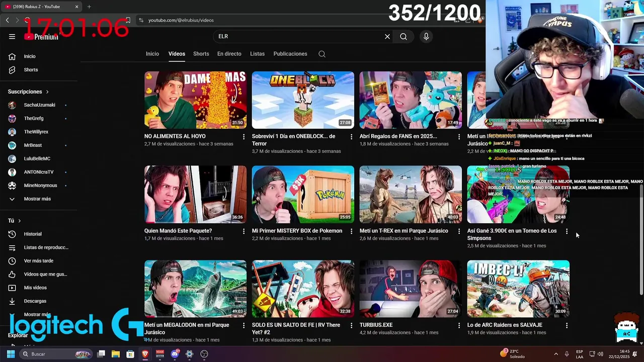Open Listas de reproducción in sidebar
Viewport: 644px width, 362px height.
tap(39, 247)
